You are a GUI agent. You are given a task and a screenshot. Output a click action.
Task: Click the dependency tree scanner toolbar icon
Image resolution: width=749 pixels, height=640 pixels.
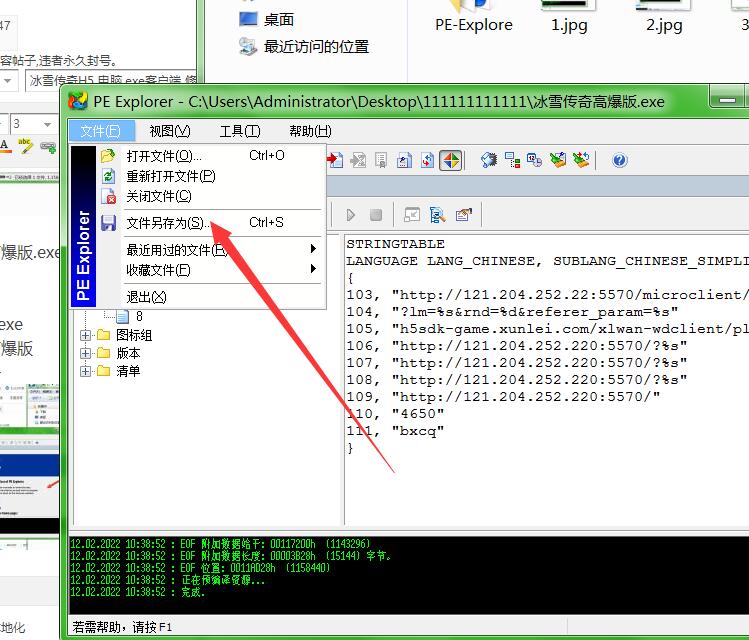coord(512,160)
